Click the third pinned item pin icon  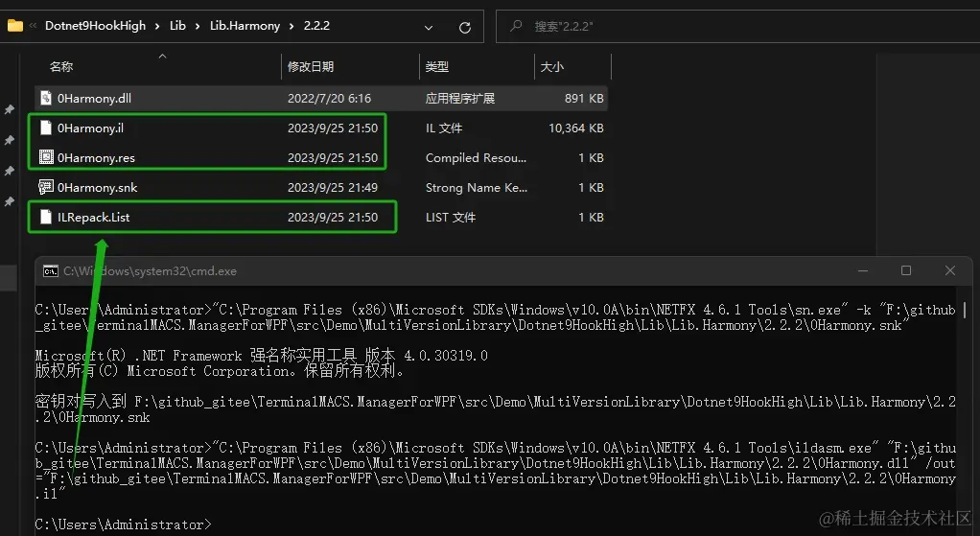point(10,172)
